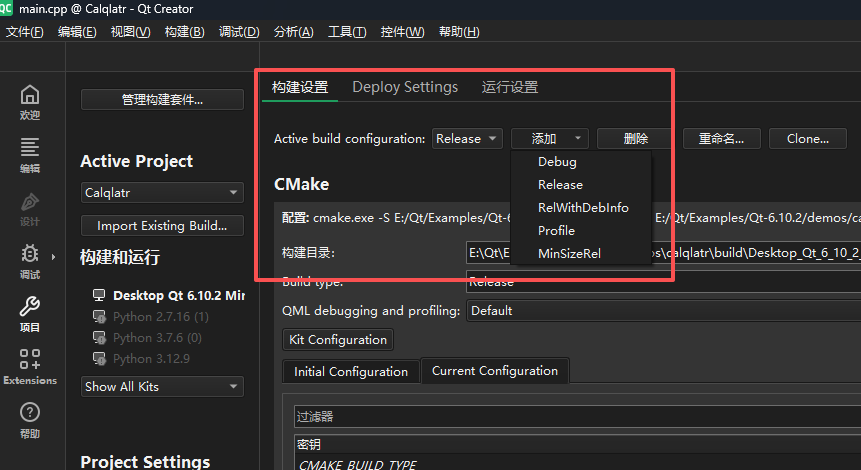This screenshot has width=861, height=470.
Task: Click the 添加 dropdown button
Action: click(x=550, y=139)
